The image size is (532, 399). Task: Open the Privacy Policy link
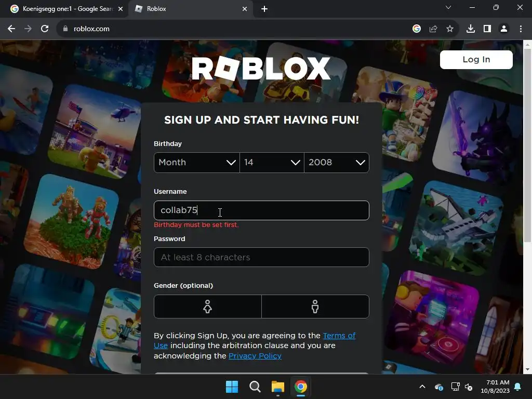[x=255, y=356]
